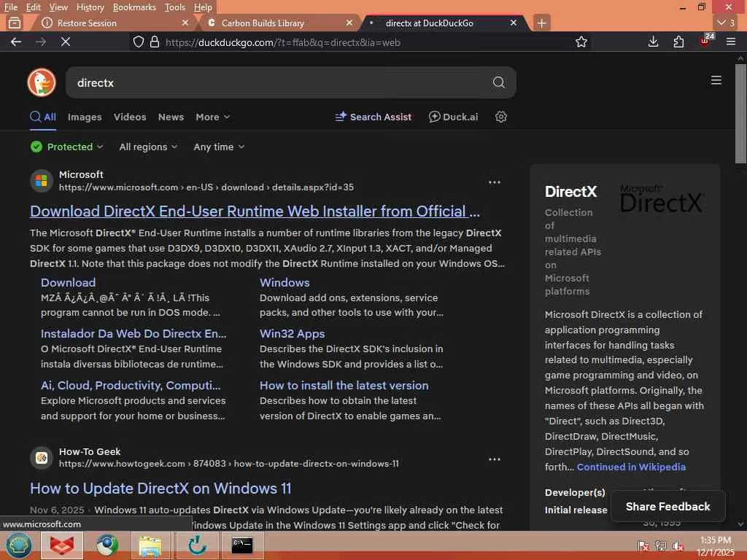
Task: Open Instalador Da Web Do Directx sublink
Action: coord(133,333)
